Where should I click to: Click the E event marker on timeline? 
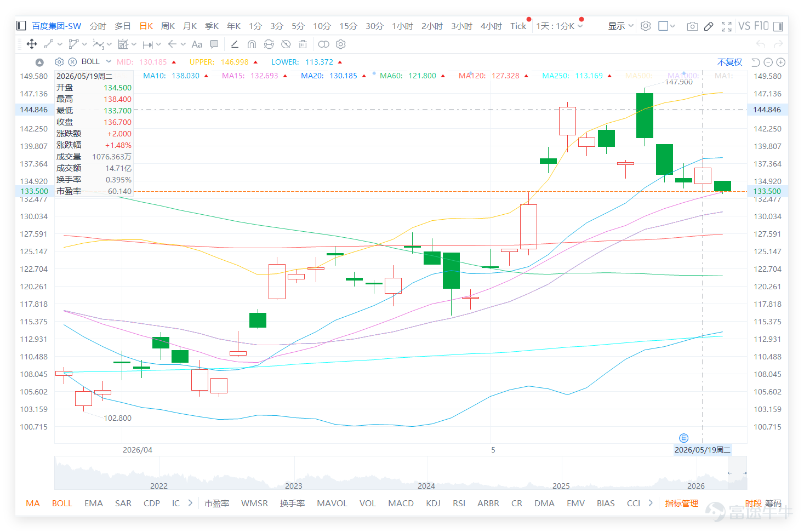click(683, 438)
